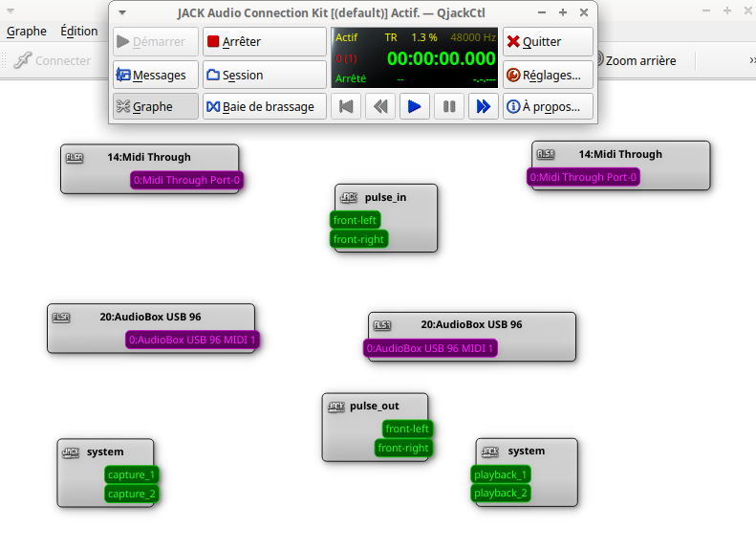
Task: Click the 1.3 % DSP load readout
Action: 424,37
